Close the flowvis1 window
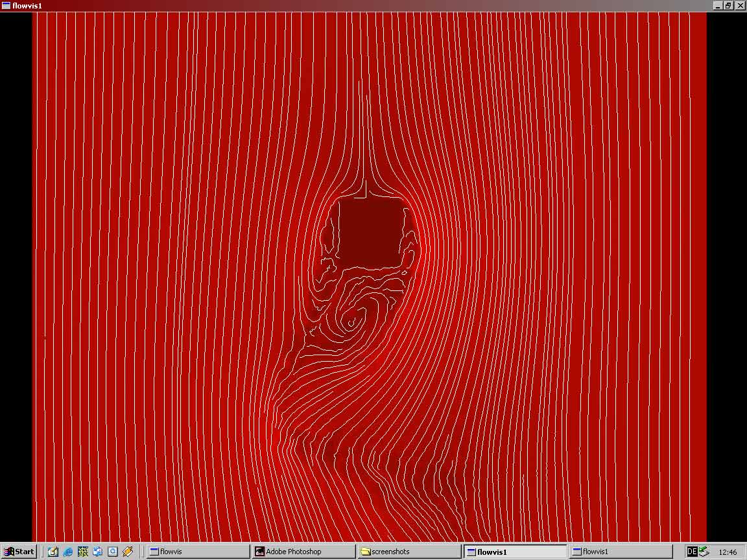747x560 pixels. (x=739, y=6)
